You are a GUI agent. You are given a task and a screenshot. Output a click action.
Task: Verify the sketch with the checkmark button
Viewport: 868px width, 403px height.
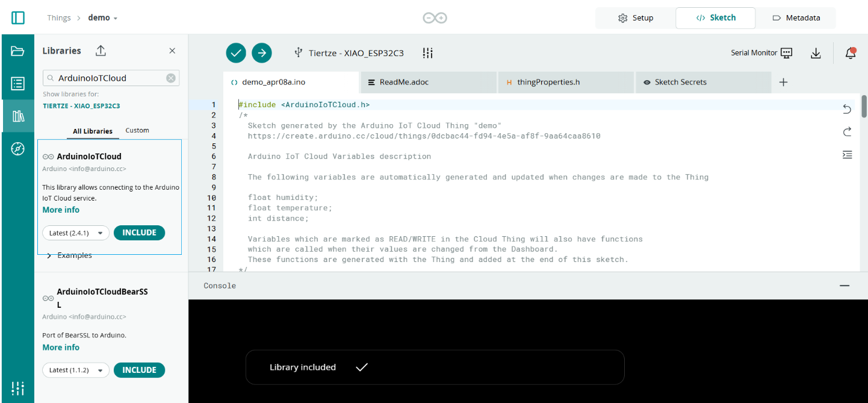(236, 53)
